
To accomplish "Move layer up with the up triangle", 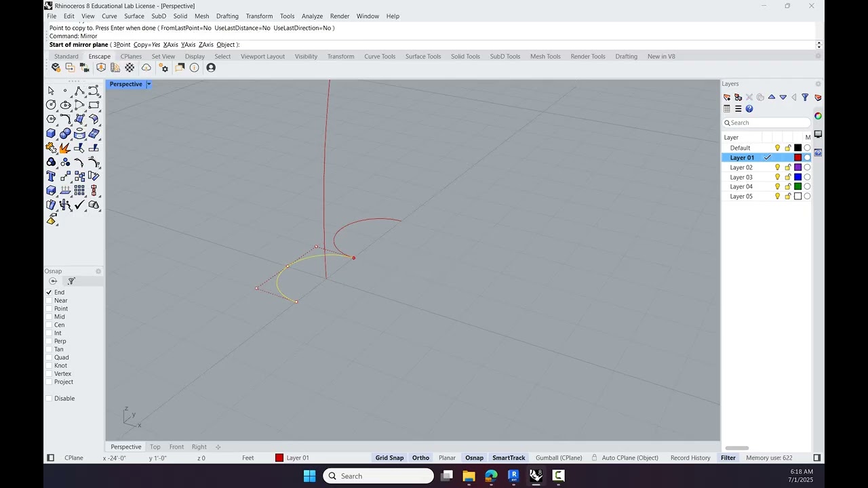I will (x=772, y=98).
